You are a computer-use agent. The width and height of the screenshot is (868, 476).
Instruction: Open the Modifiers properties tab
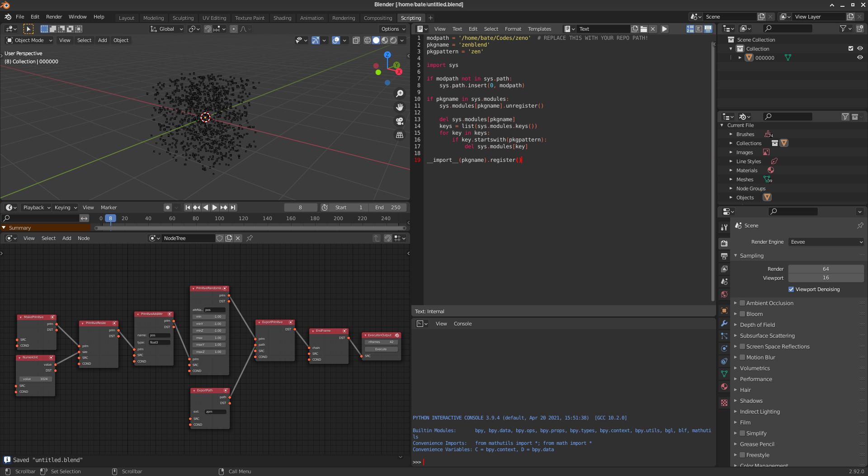(724, 323)
